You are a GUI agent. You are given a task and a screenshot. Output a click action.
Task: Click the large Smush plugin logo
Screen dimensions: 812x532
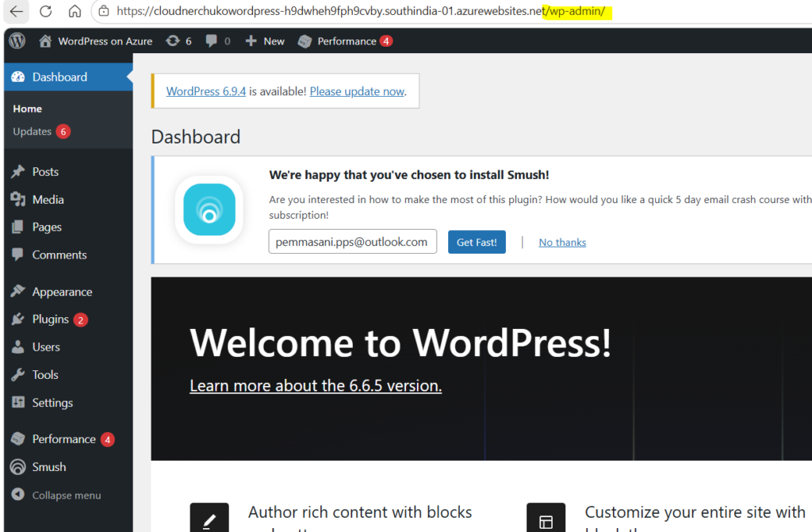click(x=209, y=210)
